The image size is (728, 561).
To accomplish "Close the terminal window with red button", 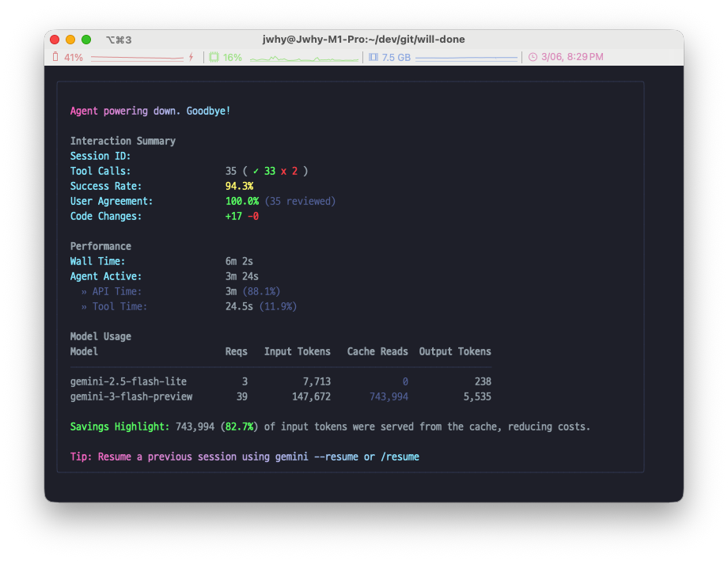I will point(55,40).
